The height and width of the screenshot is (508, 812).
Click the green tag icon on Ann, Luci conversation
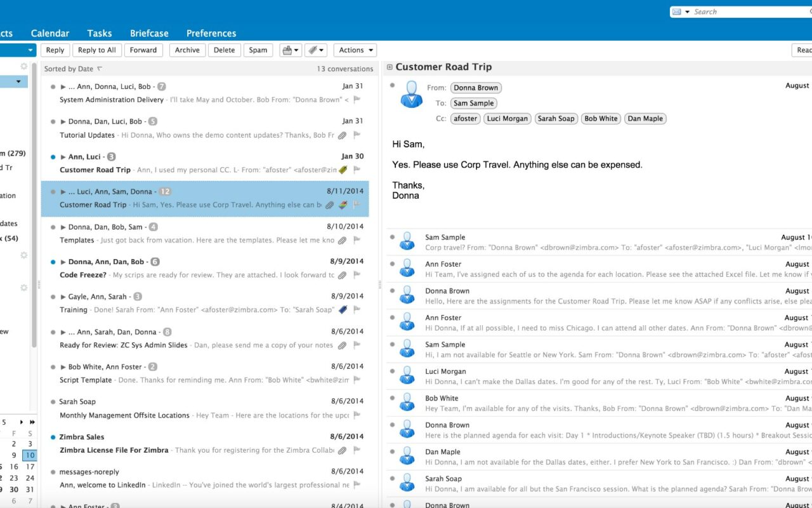pos(343,170)
